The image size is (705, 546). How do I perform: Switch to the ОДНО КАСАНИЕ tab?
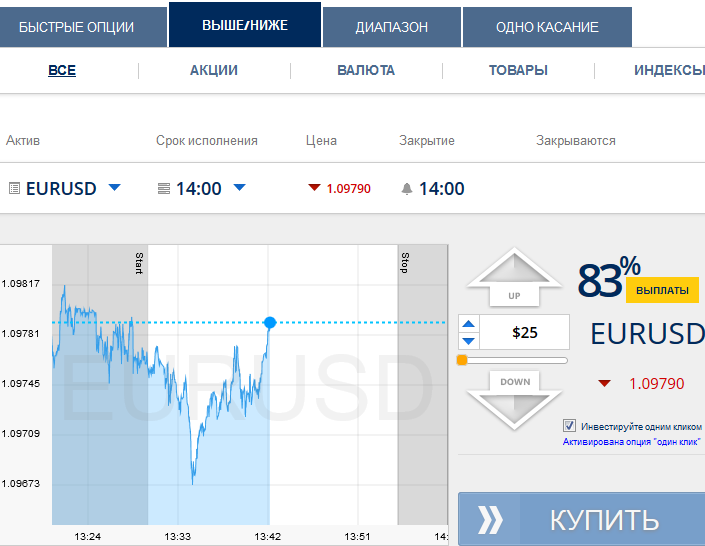(547, 27)
